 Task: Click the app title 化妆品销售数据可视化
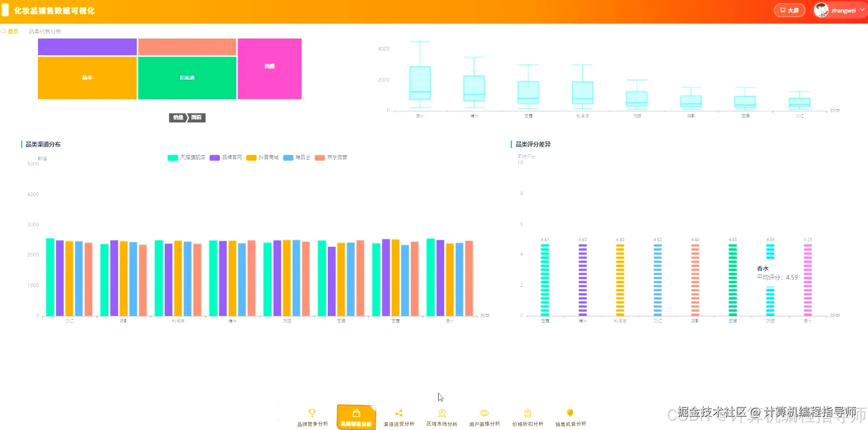(x=54, y=11)
